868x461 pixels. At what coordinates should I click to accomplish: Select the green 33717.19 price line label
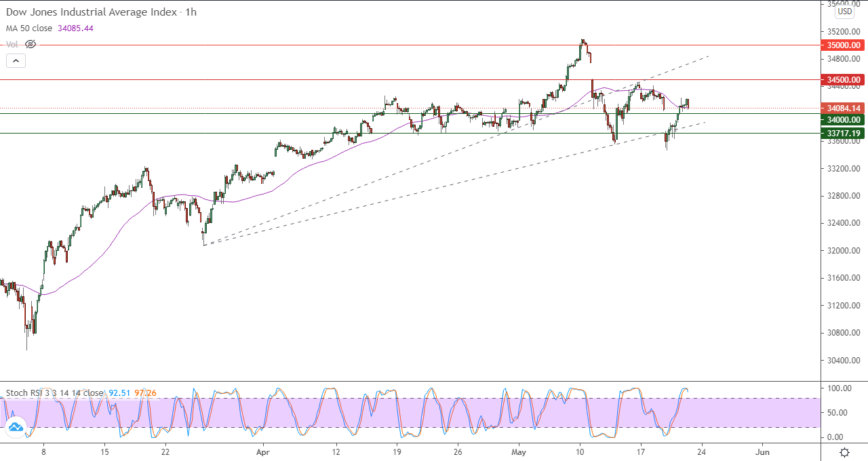[843, 134]
